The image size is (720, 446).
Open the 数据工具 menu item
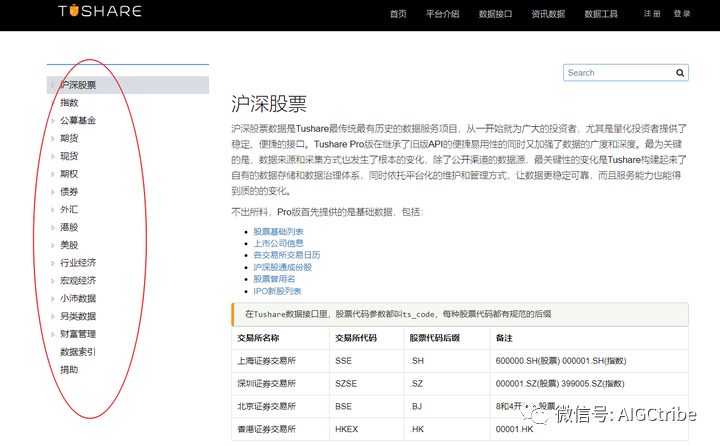click(601, 14)
